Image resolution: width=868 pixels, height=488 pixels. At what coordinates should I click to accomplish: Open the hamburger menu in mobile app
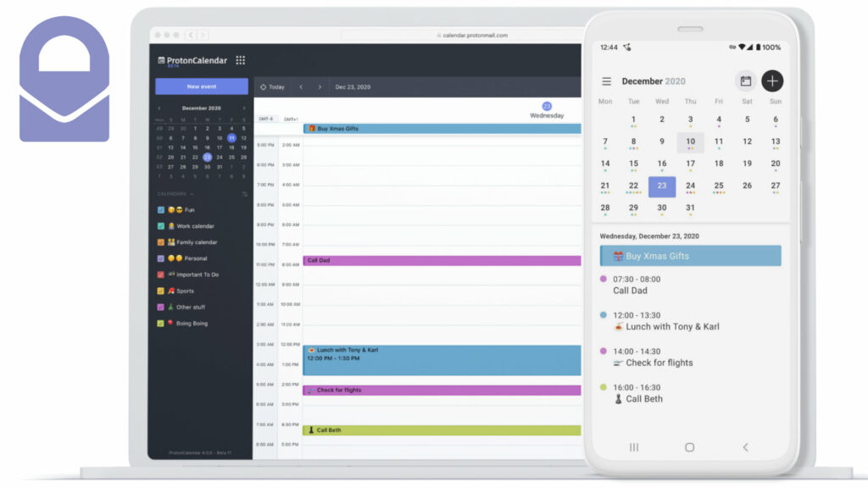607,81
